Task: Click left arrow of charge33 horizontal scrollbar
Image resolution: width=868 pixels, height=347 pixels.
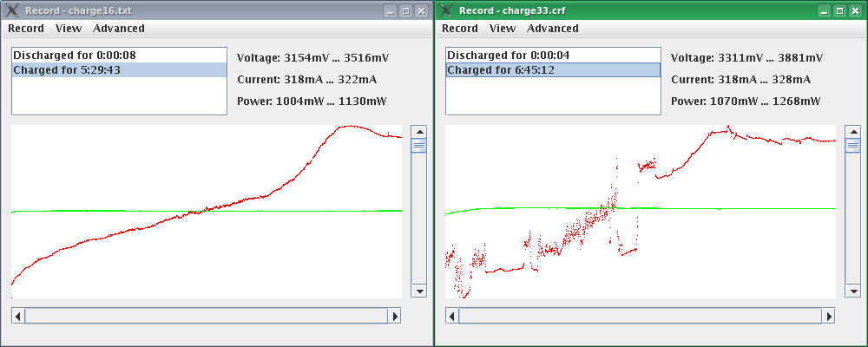Action: click(x=452, y=317)
